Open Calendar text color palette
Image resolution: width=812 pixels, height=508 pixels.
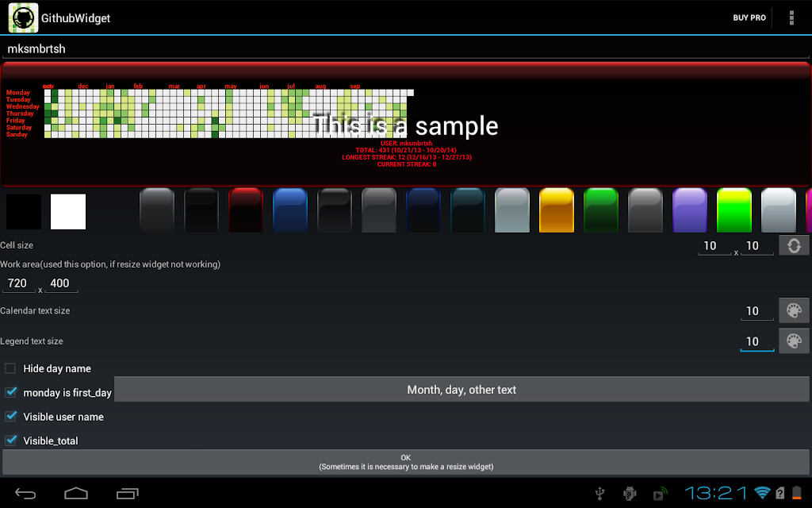click(794, 310)
